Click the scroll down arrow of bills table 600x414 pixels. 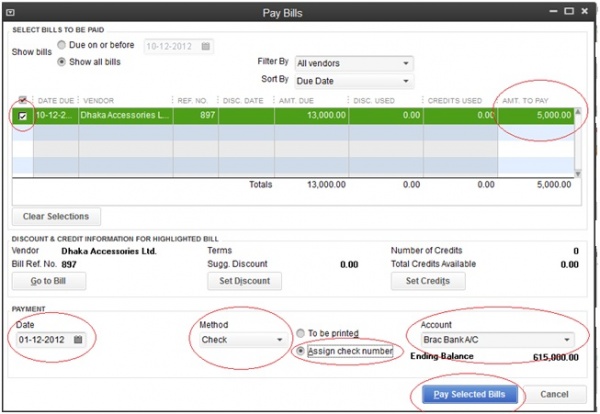point(578,174)
